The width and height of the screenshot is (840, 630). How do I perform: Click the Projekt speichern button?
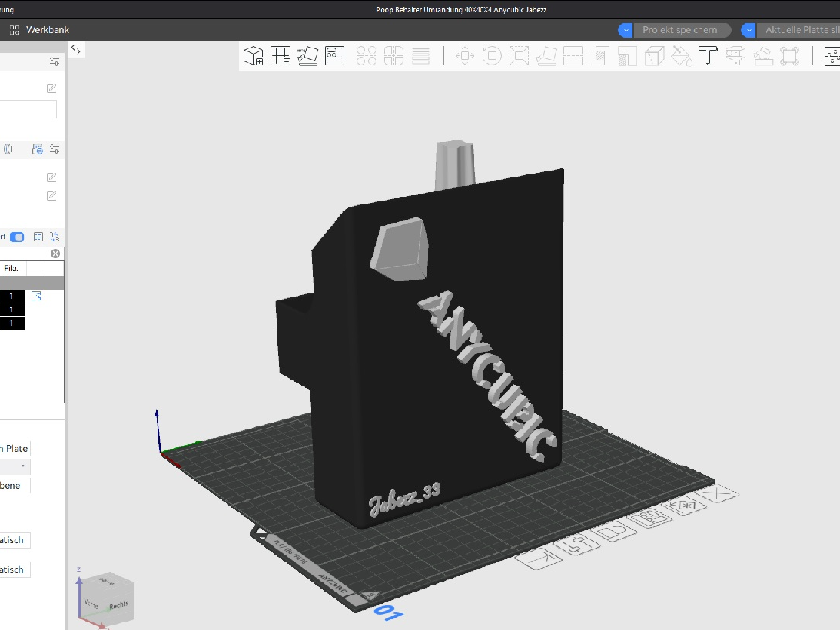[x=680, y=30]
